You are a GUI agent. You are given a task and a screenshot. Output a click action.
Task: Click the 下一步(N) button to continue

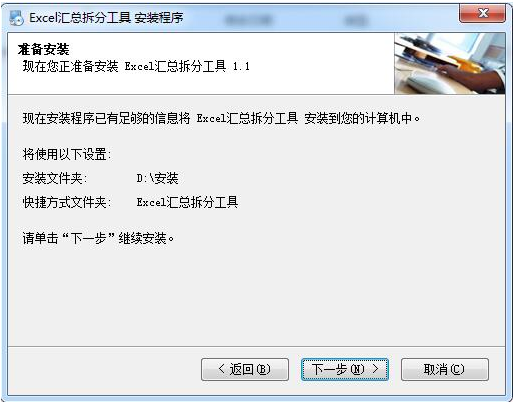pyautogui.click(x=345, y=369)
